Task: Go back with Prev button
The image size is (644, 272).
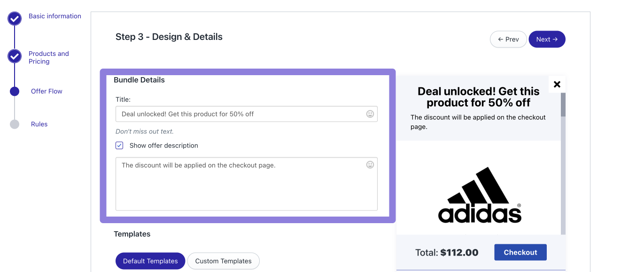Action: (x=508, y=39)
